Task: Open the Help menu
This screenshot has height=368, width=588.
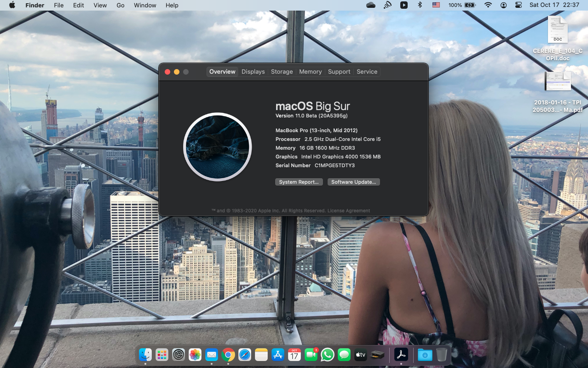Action: tap(172, 5)
